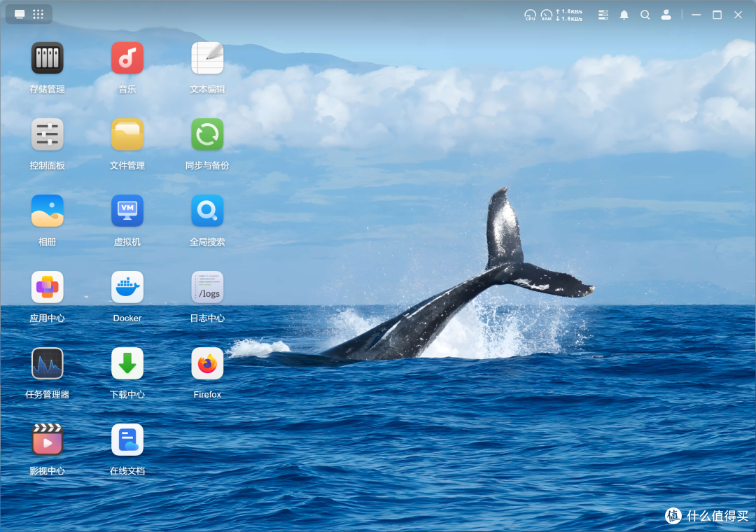Open the 文本编辑 text editor icon
756x532 pixels.
(207, 58)
